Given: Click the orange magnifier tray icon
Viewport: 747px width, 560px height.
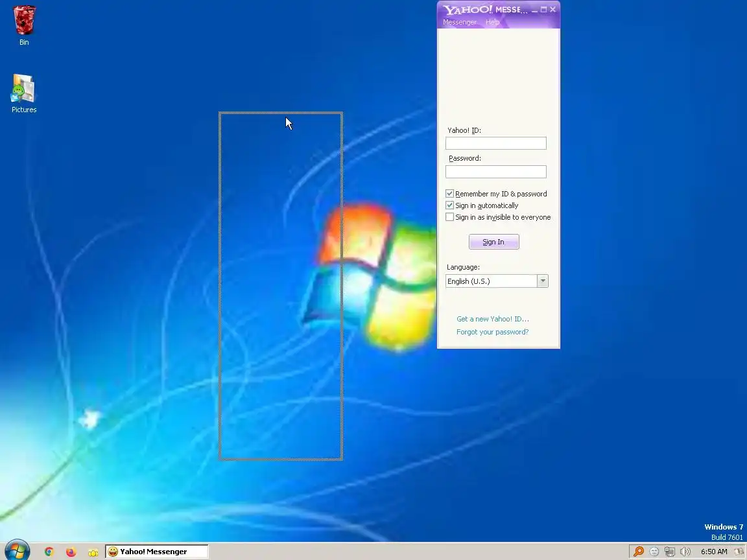Looking at the screenshot, I should click(x=638, y=552).
